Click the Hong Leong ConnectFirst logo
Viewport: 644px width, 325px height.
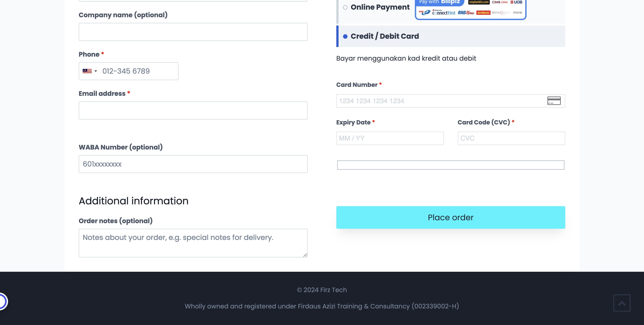[x=444, y=12]
